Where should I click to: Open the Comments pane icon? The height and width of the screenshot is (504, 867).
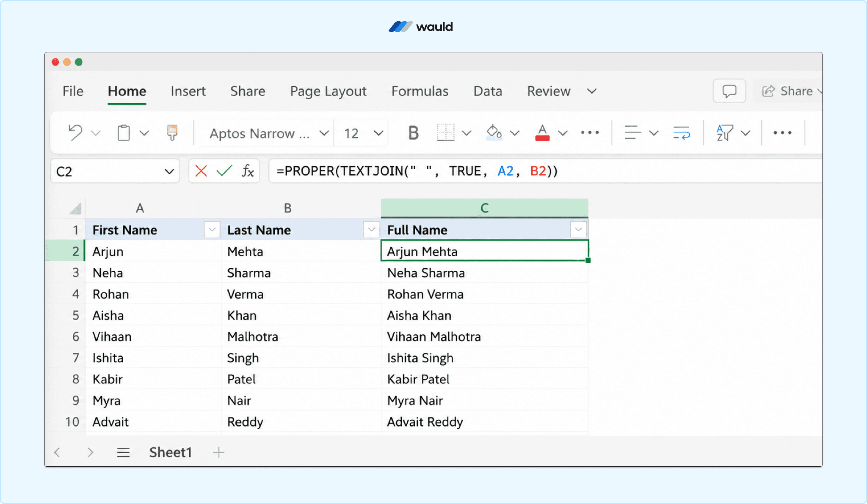tap(729, 91)
